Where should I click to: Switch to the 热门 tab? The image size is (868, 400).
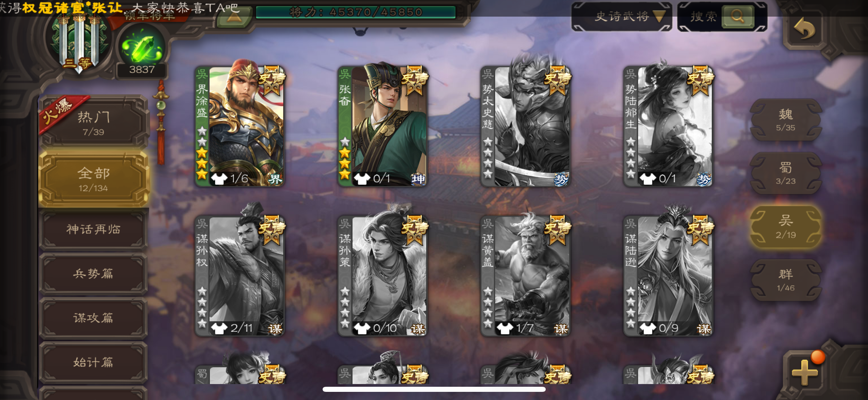click(x=93, y=123)
